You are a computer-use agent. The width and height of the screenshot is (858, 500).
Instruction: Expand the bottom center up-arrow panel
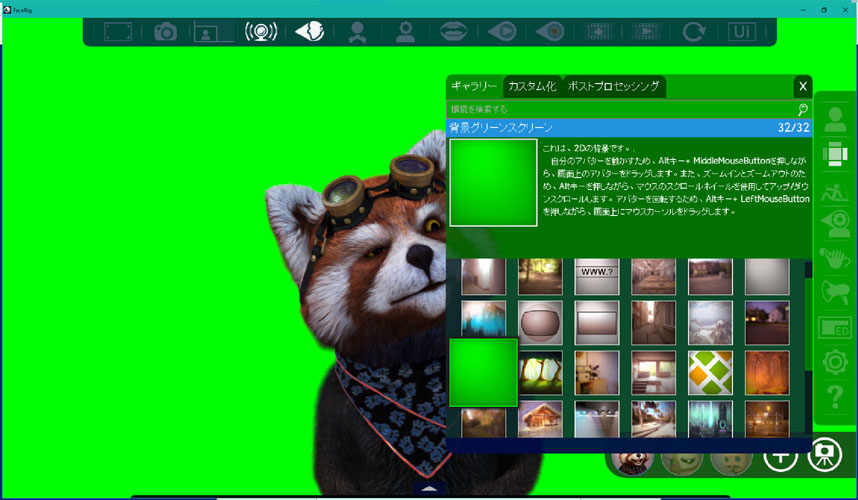pyautogui.click(x=430, y=489)
